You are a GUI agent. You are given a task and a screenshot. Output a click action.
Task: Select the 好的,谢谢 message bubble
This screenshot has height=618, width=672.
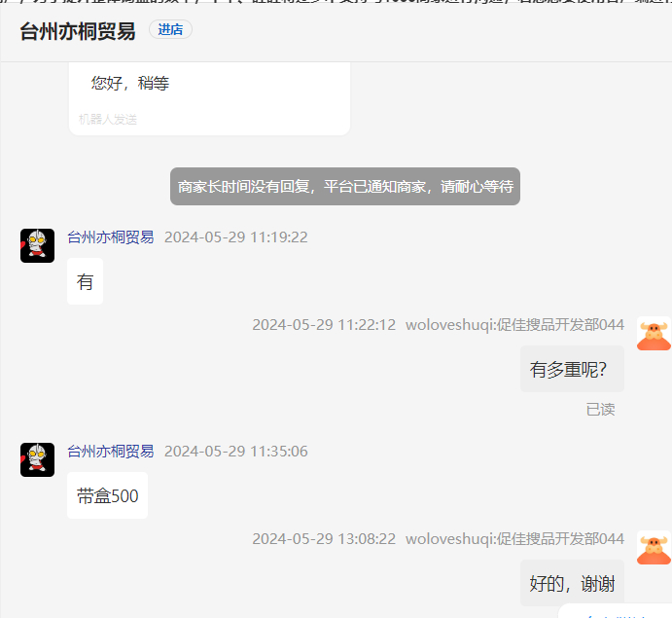coord(572,583)
